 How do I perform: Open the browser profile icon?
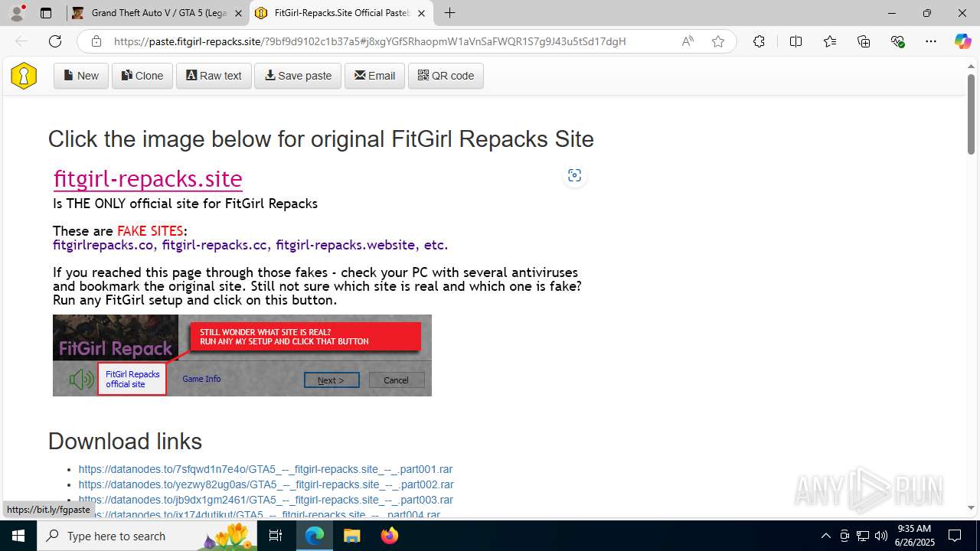(17, 13)
